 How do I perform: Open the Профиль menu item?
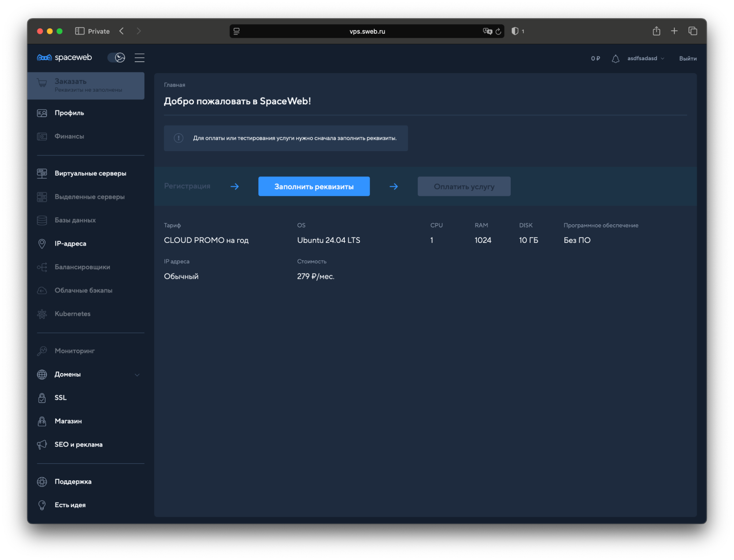(69, 113)
